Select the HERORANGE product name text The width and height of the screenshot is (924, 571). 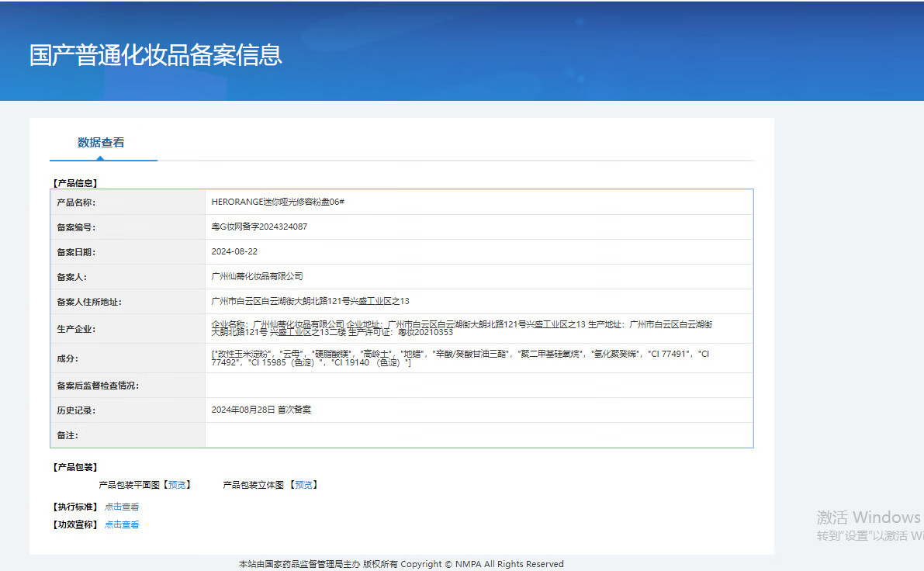(x=278, y=202)
